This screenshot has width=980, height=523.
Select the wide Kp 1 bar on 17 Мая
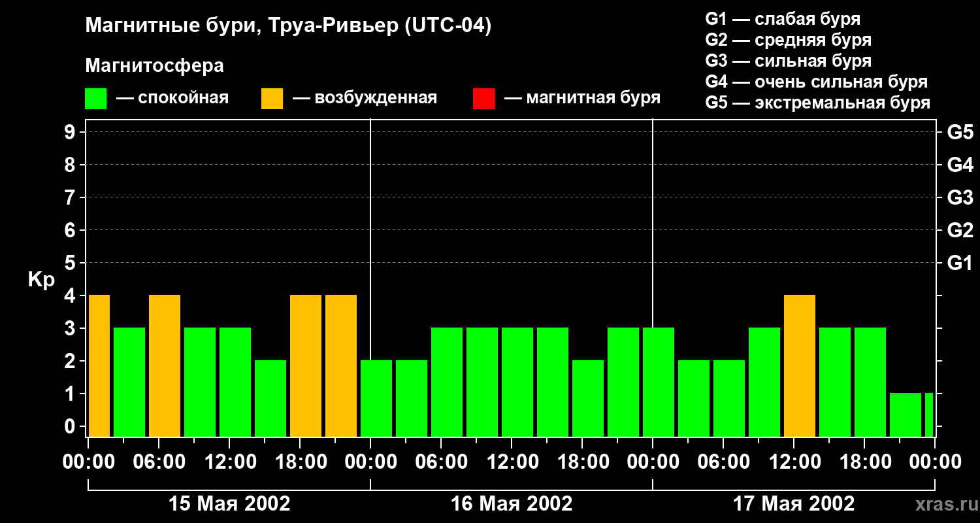[x=906, y=415]
